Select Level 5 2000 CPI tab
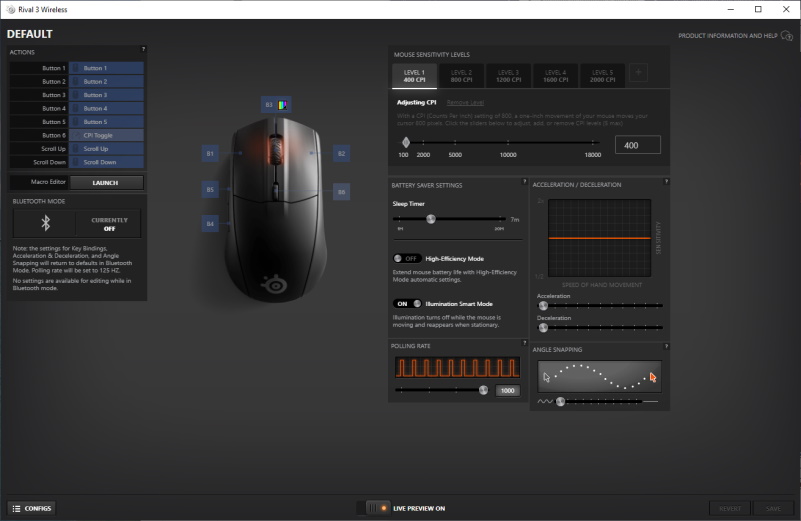 [602, 76]
